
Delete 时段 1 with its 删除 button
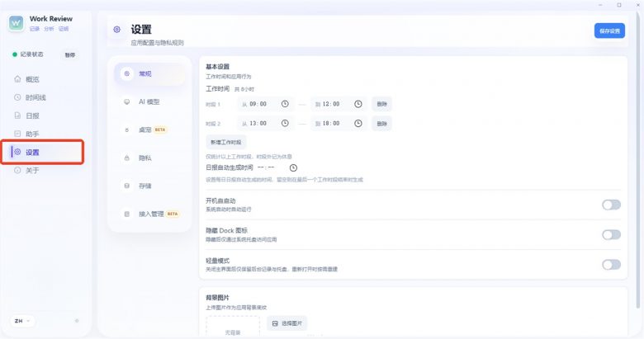pyautogui.click(x=382, y=104)
